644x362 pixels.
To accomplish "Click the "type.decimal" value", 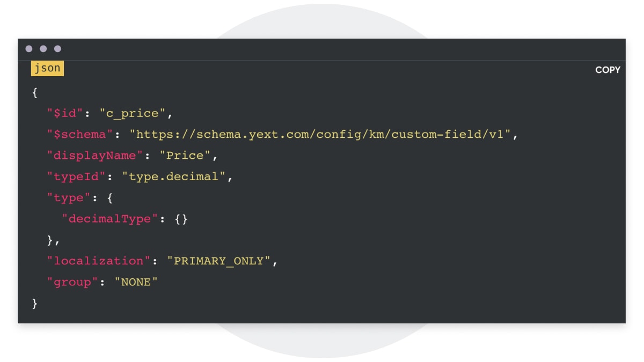I will point(174,176).
